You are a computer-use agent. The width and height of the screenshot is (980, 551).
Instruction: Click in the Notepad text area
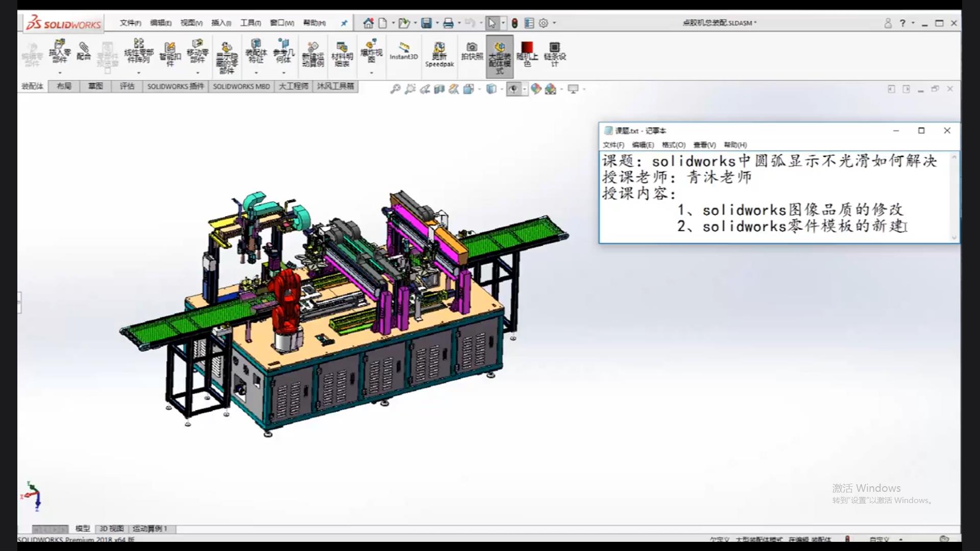tap(775, 196)
